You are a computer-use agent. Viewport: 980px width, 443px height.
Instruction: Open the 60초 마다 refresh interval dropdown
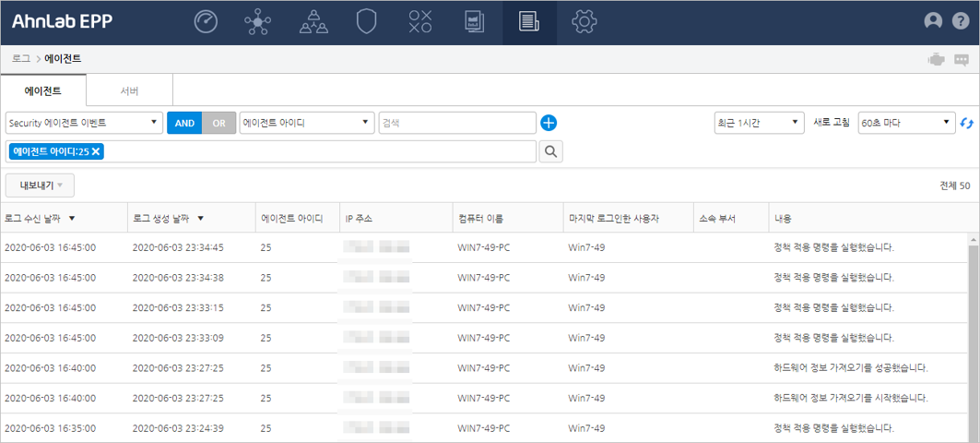click(x=906, y=123)
